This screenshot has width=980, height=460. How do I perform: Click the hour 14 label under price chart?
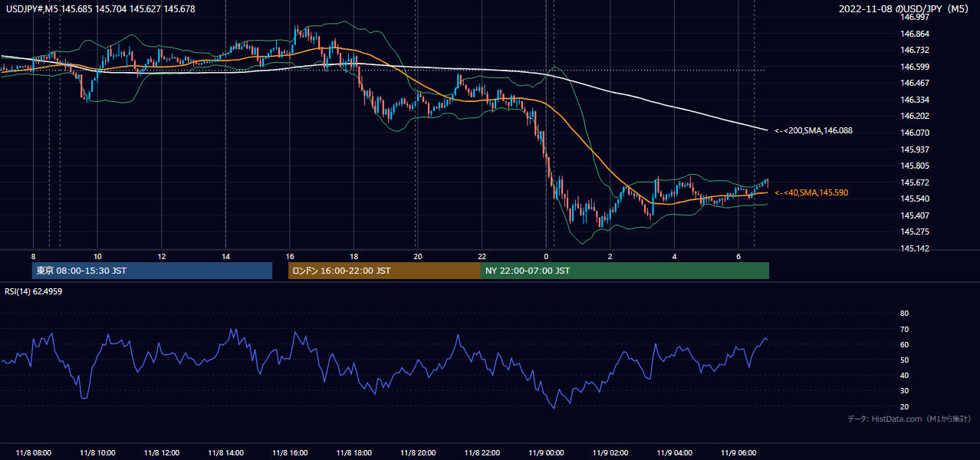pos(225,256)
